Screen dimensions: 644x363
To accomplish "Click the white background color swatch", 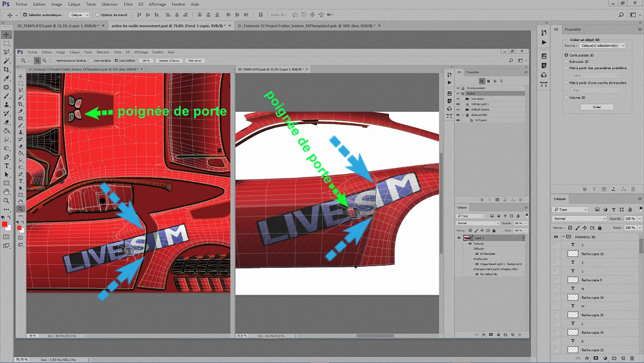I will (8, 228).
